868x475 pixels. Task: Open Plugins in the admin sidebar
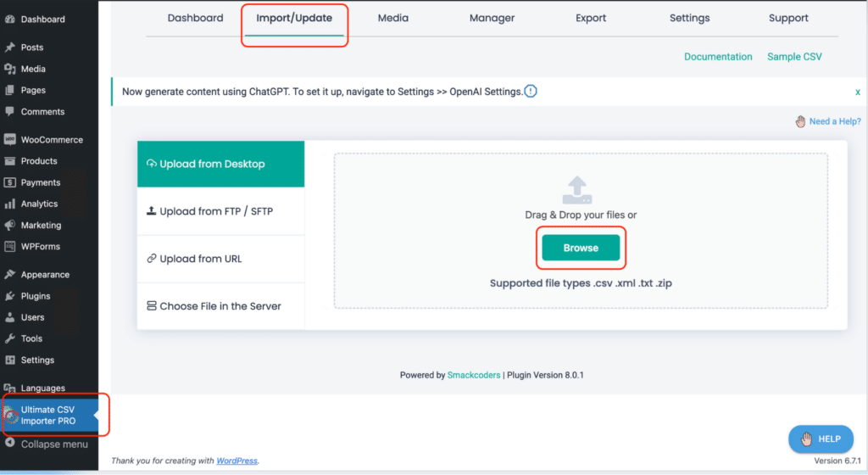click(36, 296)
